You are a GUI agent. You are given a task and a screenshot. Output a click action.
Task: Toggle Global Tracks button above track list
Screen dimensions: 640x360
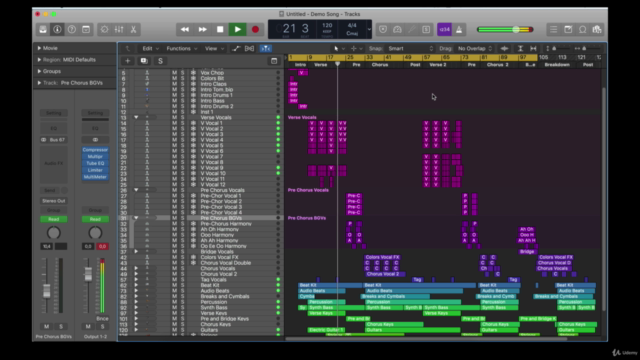click(x=274, y=61)
